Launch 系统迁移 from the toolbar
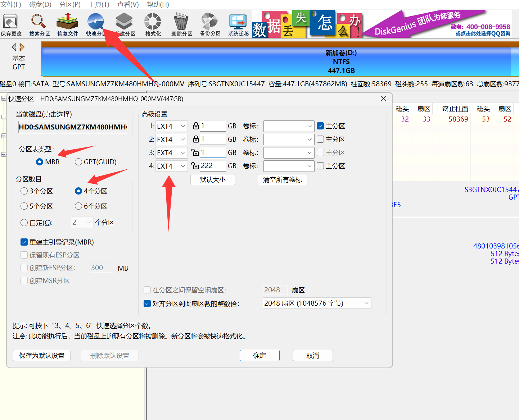Viewport: 519px width, 420px height. pyautogui.click(x=238, y=24)
